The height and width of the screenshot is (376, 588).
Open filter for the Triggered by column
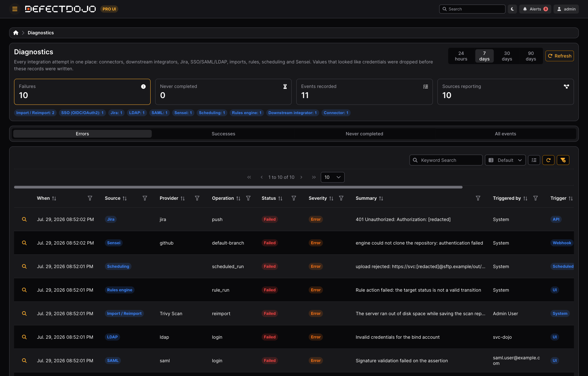pyautogui.click(x=535, y=198)
